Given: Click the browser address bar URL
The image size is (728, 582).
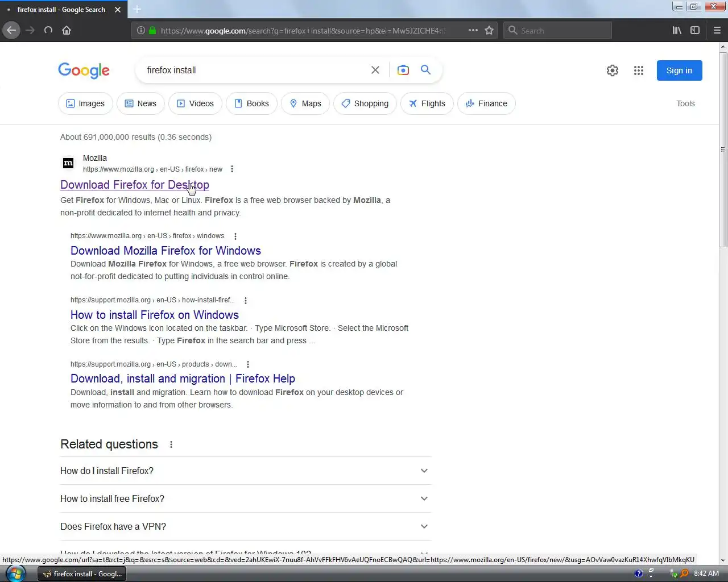Looking at the screenshot, I should (x=303, y=31).
